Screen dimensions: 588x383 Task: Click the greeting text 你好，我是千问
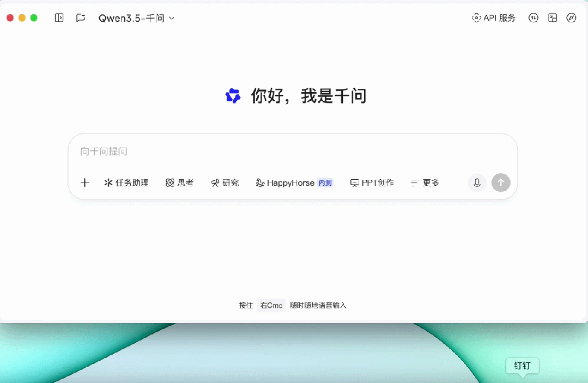pyautogui.click(x=308, y=96)
